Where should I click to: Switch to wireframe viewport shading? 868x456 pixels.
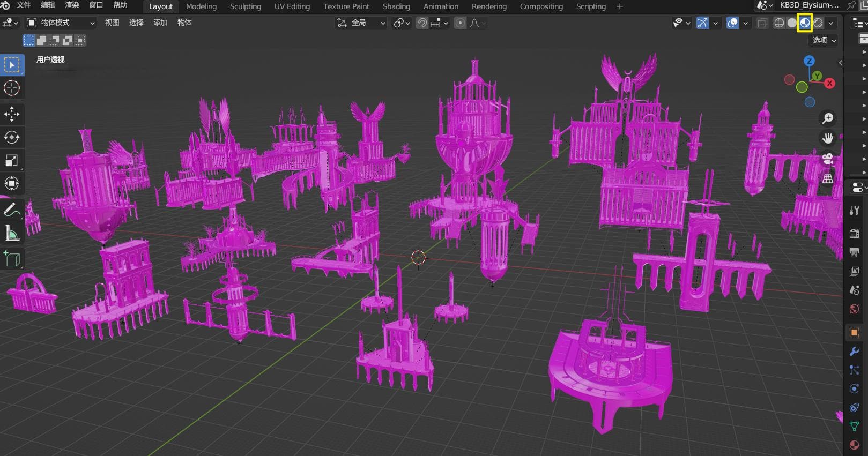[x=780, y=23]
